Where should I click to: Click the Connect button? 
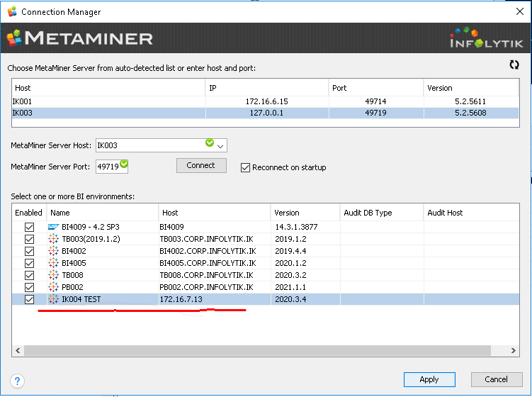pyautogui.click(x=201, y=165)
